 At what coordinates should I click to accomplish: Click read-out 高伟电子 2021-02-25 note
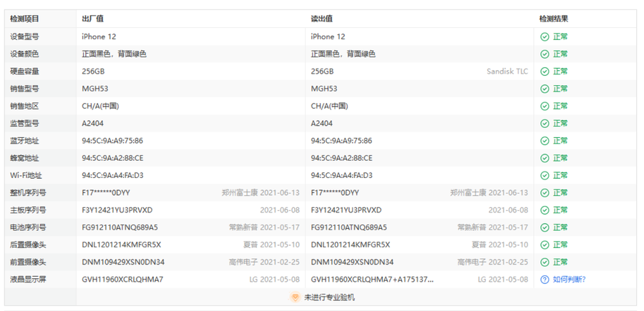point(493,262)
